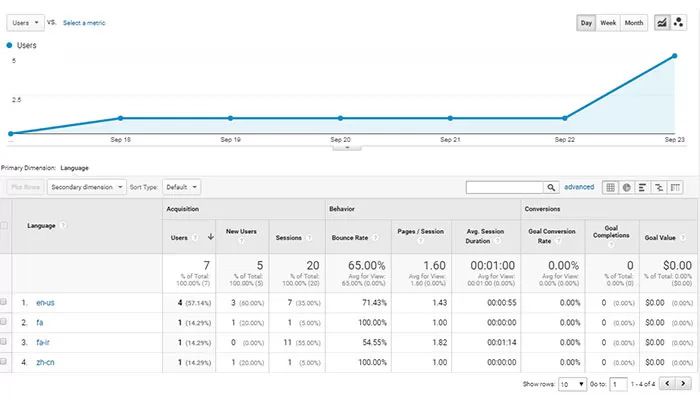Collapse the chart with the handle below the graph
This screenshot has width=700, height=400.
click(x=347, y=148)
